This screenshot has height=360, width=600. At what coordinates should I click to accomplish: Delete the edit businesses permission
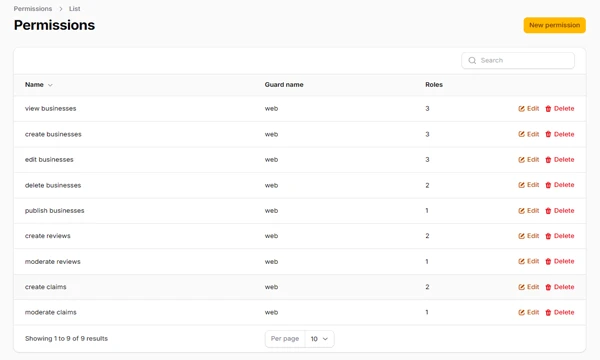[x=559, y=160]
